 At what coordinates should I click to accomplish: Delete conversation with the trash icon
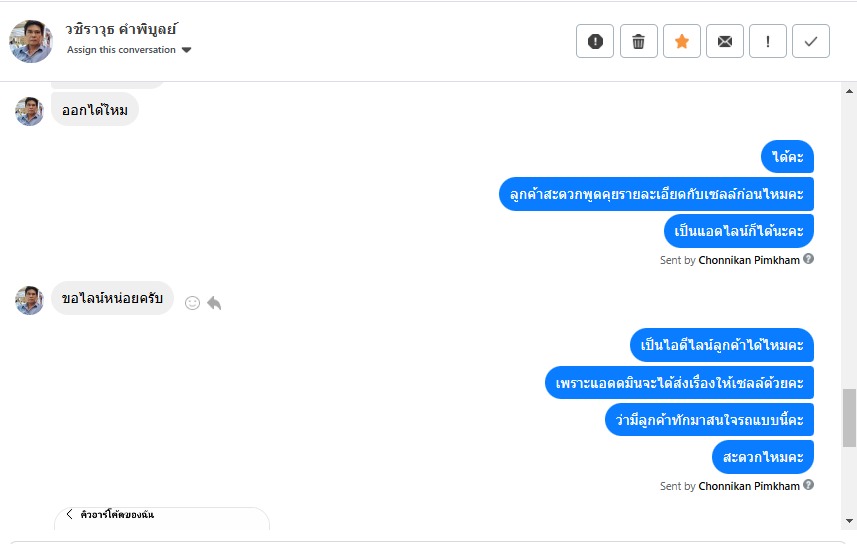tap(638, 41)
